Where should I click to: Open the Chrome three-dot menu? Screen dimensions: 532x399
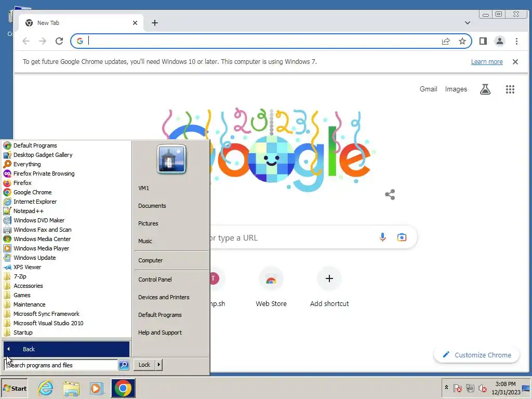(516, 41)
